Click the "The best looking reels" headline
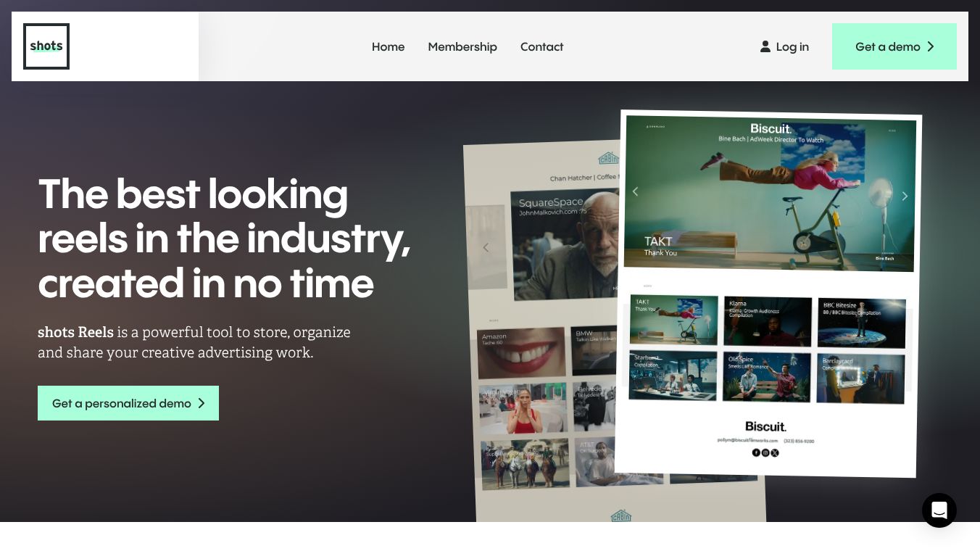The width and height of the screenshot is (980, 551). [224, 239]
